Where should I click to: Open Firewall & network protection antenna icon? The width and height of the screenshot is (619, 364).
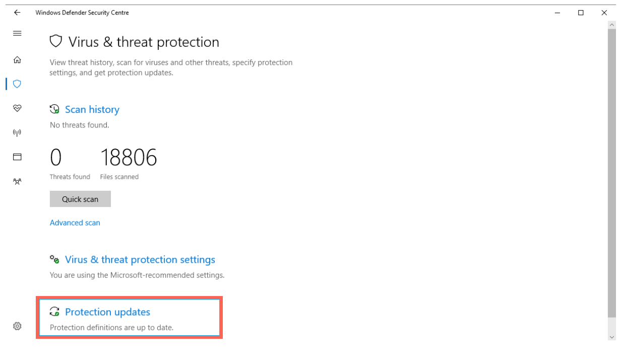tap(17, 133)
